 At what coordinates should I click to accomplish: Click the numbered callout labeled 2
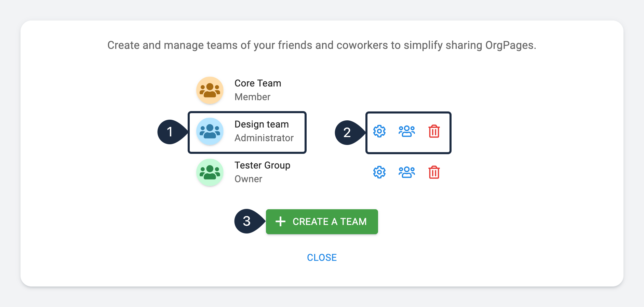347,133
